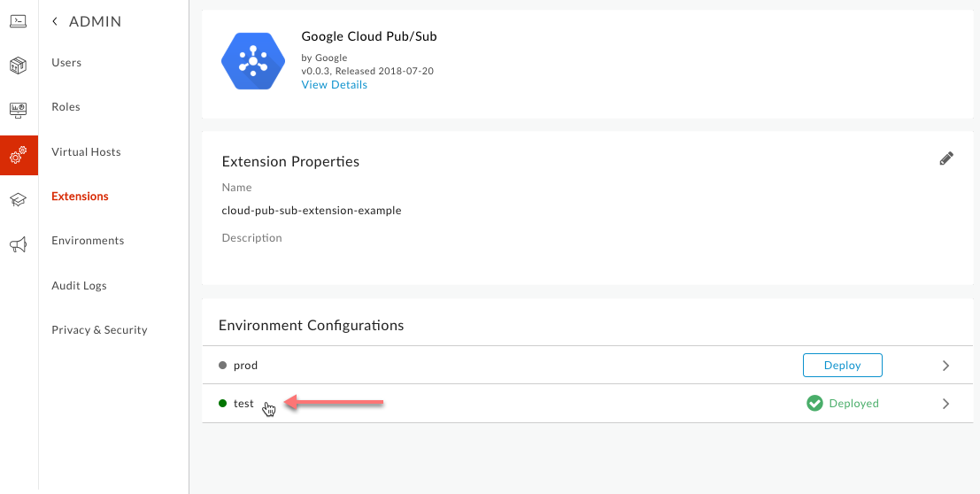Follow the View Details link
The image size is (980, 494).
334,85
